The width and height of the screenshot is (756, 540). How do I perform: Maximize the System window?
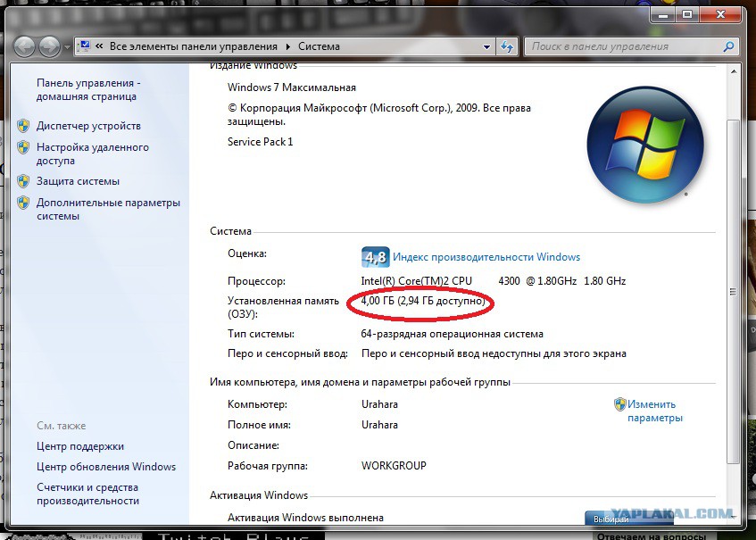[687, 15]
